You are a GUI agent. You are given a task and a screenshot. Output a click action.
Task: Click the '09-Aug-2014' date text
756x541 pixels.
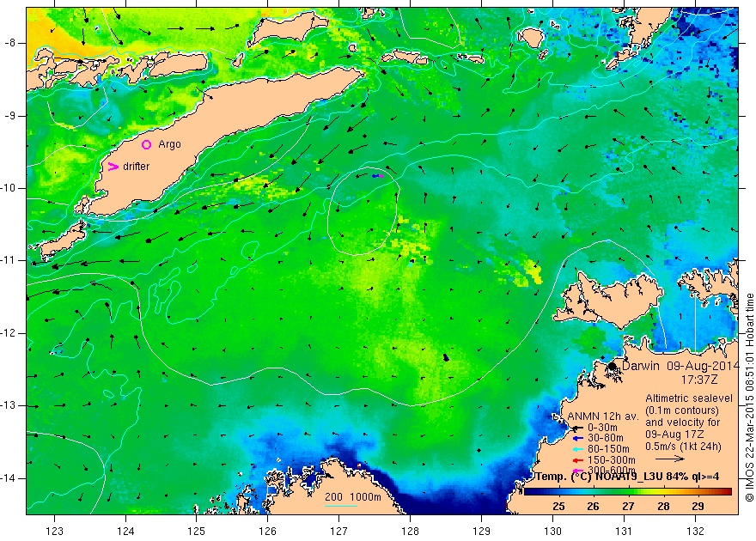coord(703,366)
